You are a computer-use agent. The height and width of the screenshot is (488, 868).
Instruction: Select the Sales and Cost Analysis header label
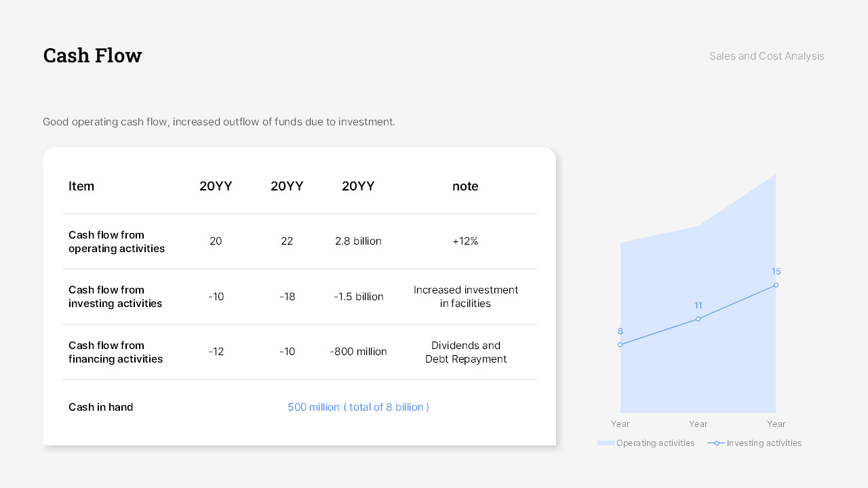point(766,56)
